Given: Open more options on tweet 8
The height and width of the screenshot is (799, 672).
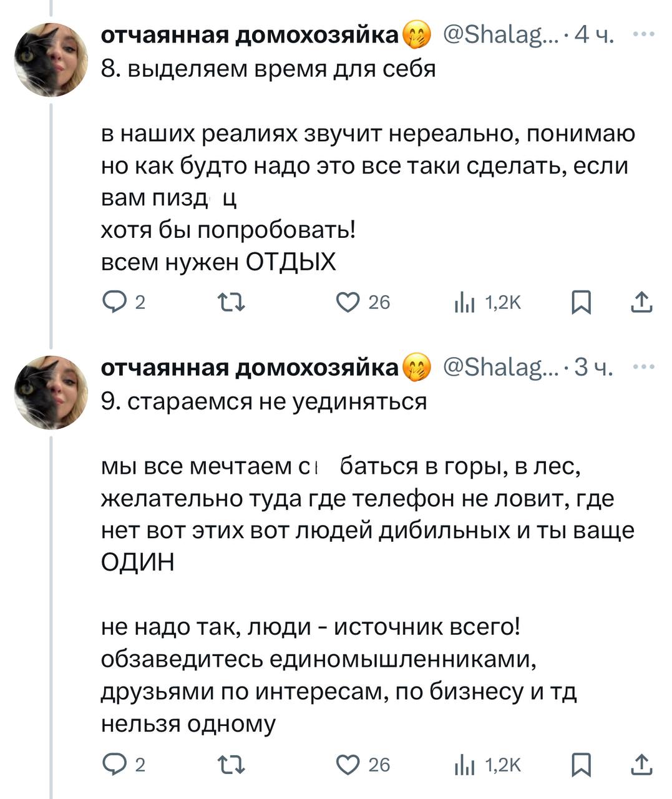Looking at the screenshot, I should [643, 35].
